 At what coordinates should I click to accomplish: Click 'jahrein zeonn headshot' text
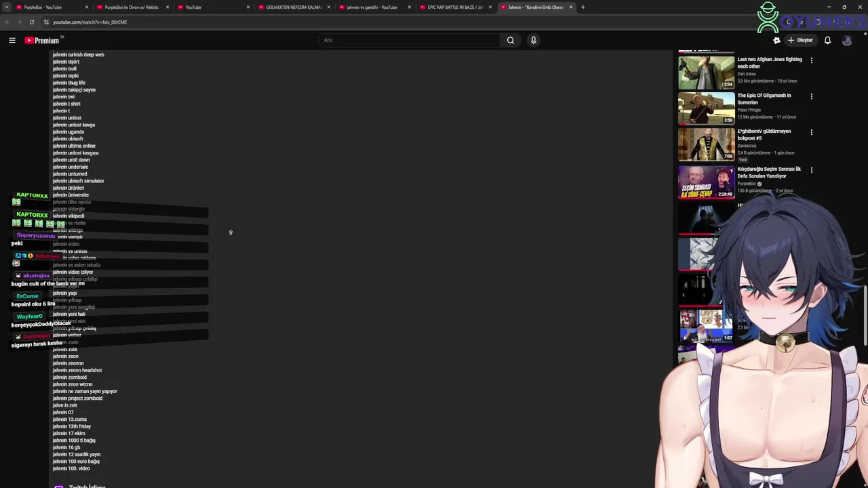pos(77,371)
